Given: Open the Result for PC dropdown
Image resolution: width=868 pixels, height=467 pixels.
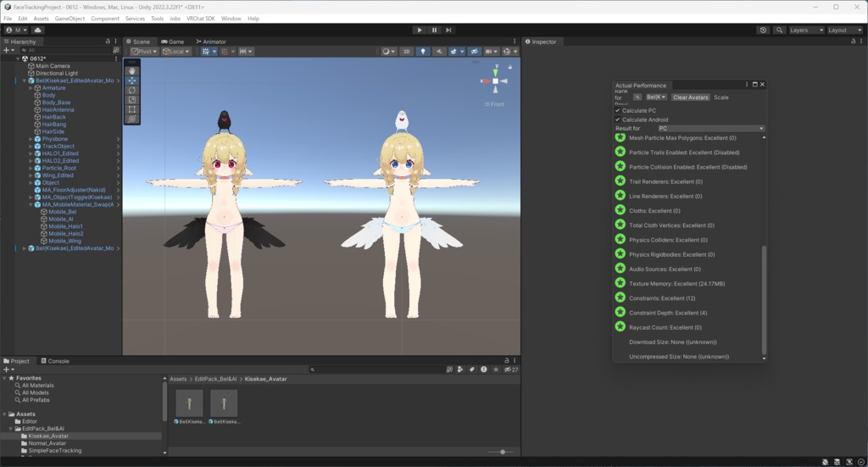Looking at the screenshot, I should click(711, 128).
